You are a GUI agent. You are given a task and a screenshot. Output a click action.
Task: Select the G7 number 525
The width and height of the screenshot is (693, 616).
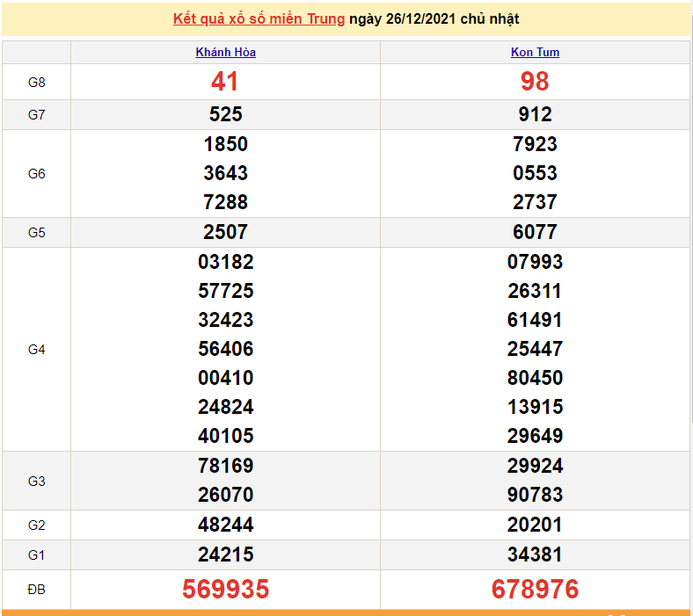225,114
